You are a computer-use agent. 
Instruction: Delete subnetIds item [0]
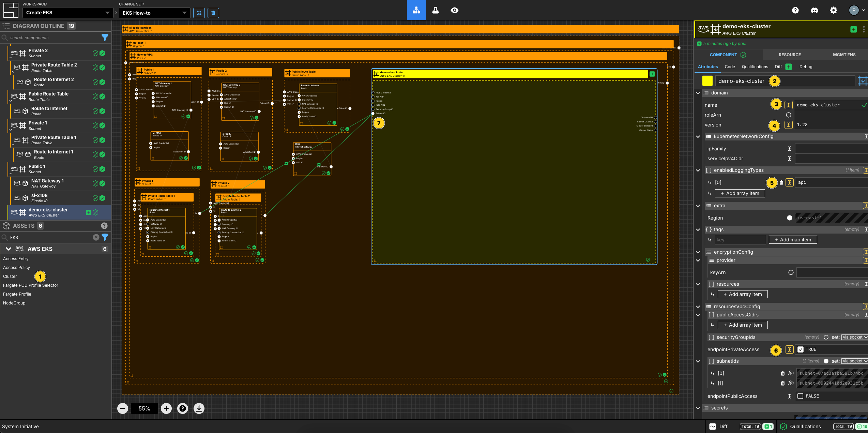pyautogui.click(x=783, y=373)
